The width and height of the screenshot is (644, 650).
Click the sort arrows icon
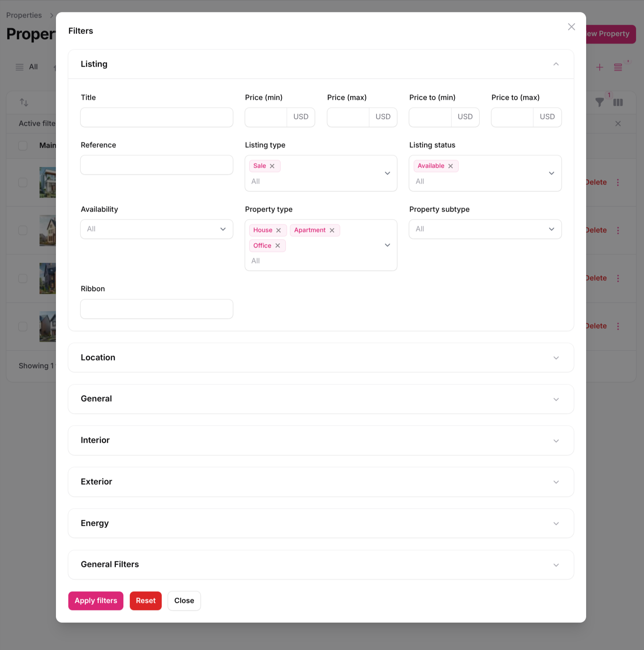24,103
